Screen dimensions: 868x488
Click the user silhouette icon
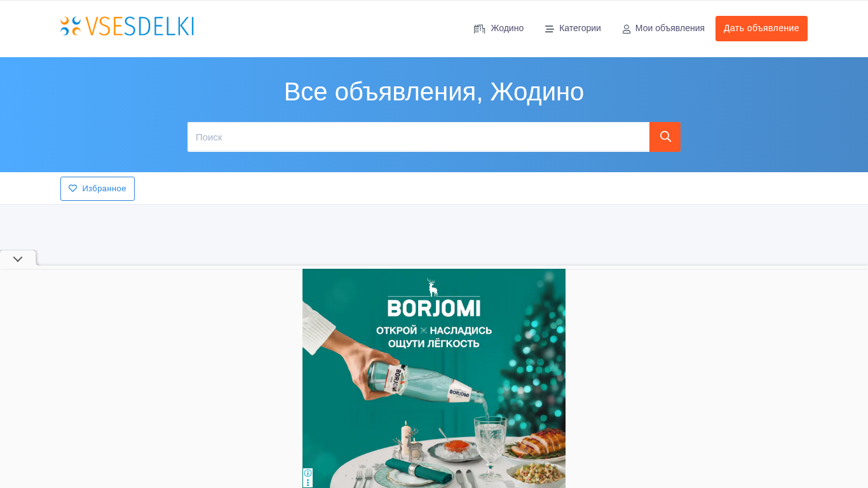click(x=627, y=29)
